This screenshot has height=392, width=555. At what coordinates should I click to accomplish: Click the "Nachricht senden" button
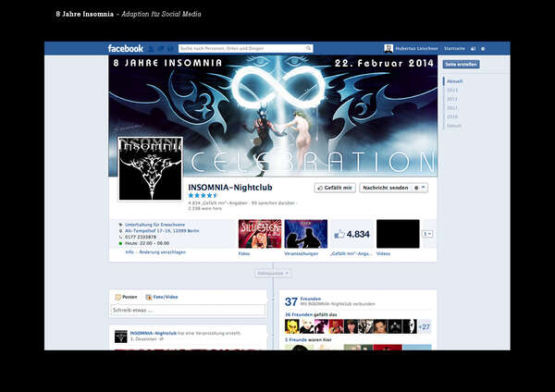point(384,188)
